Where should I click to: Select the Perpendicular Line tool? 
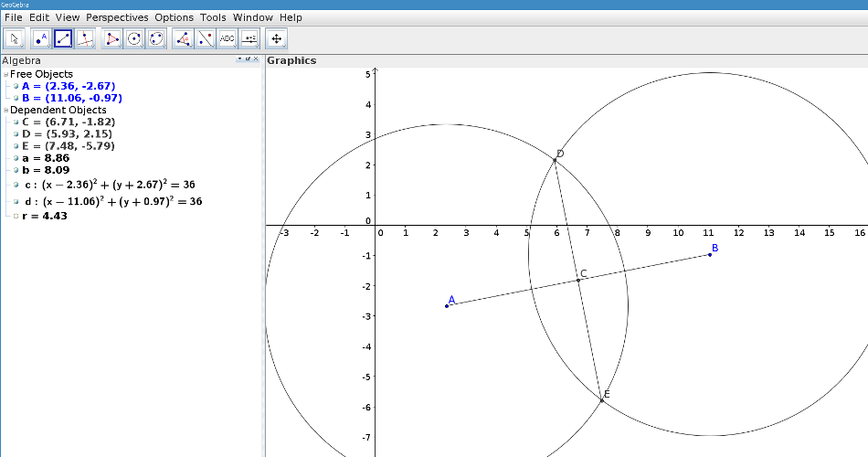click(85, 38)
